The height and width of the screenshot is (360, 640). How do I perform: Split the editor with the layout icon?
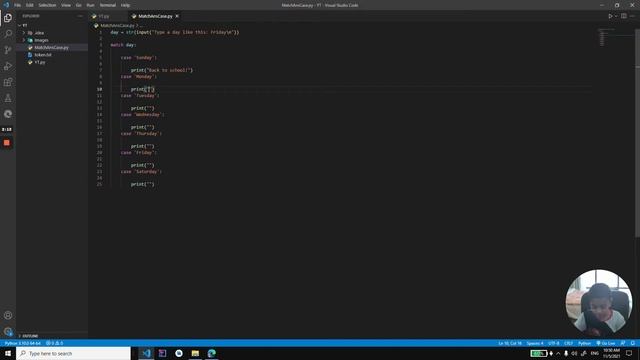tap(624, 16)
